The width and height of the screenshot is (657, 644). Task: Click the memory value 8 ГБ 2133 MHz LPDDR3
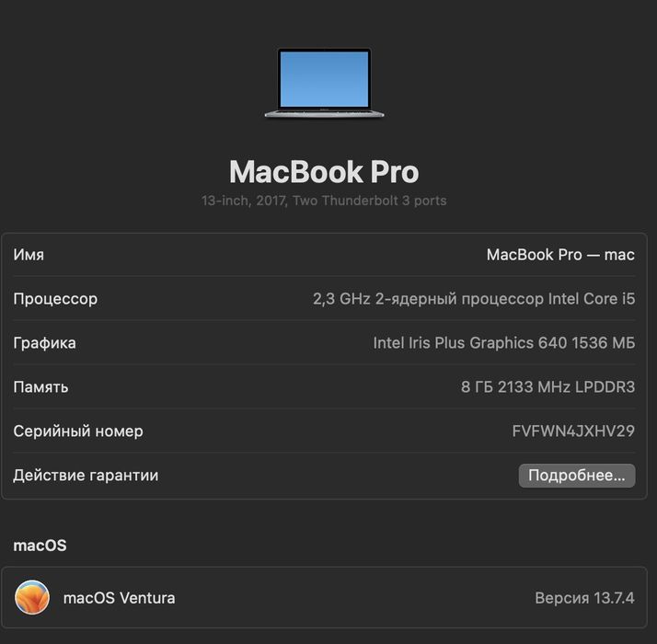coord(548,386)
